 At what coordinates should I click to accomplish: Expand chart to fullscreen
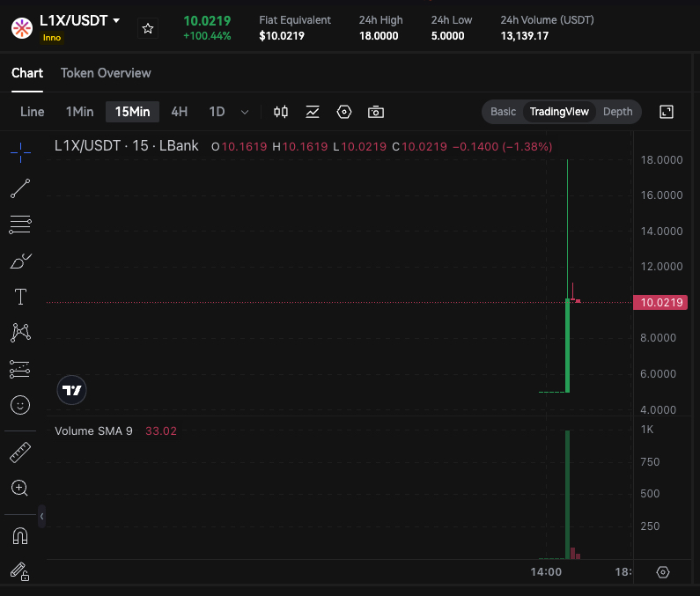point(667,112)
